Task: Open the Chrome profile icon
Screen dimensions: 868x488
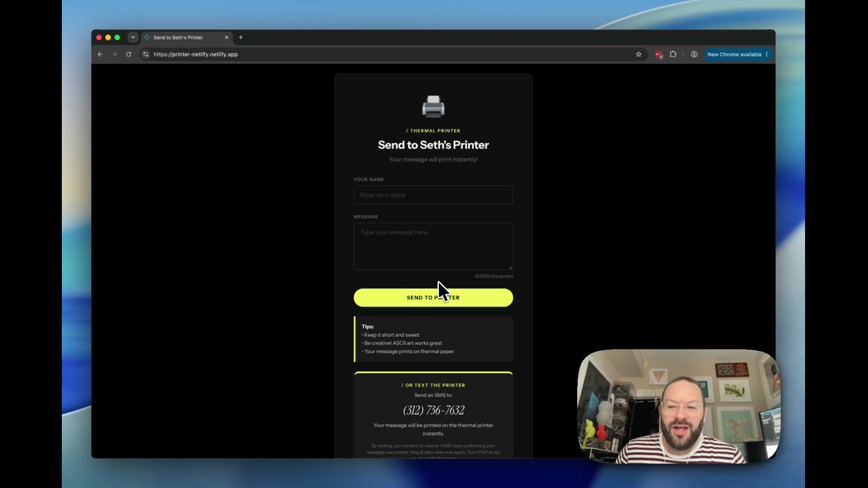Action: click(x=694, y=54)
